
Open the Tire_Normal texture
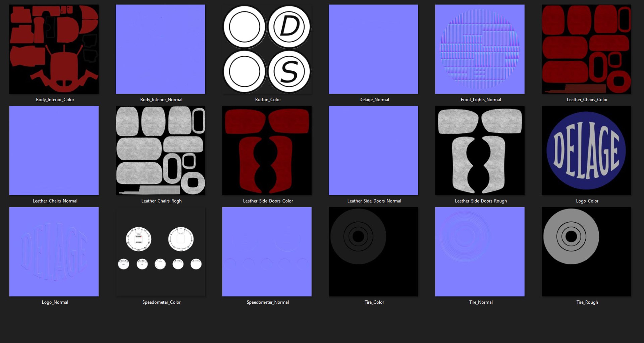point(480,252)
